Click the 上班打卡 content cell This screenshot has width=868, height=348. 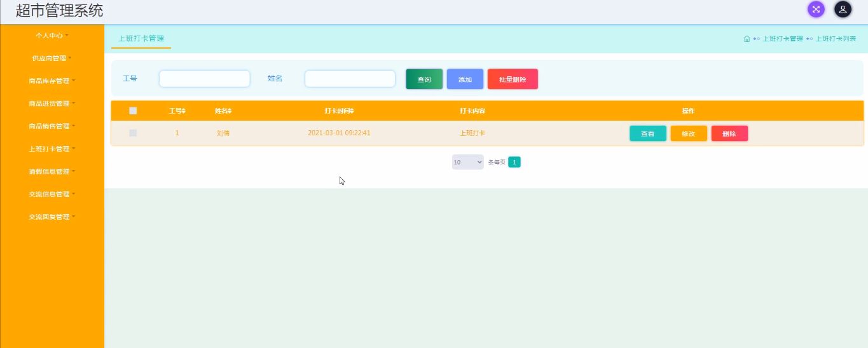(x=472, y=133)
